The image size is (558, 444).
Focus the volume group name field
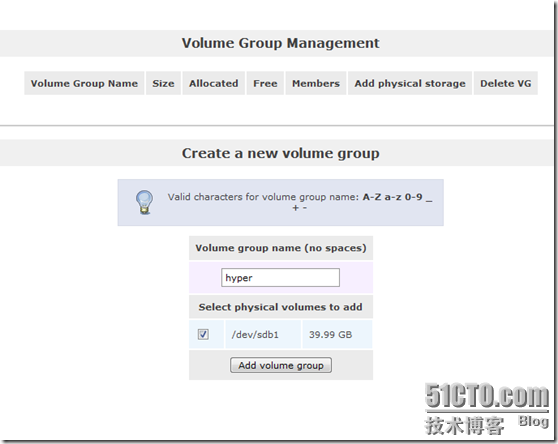click(280, 278)
